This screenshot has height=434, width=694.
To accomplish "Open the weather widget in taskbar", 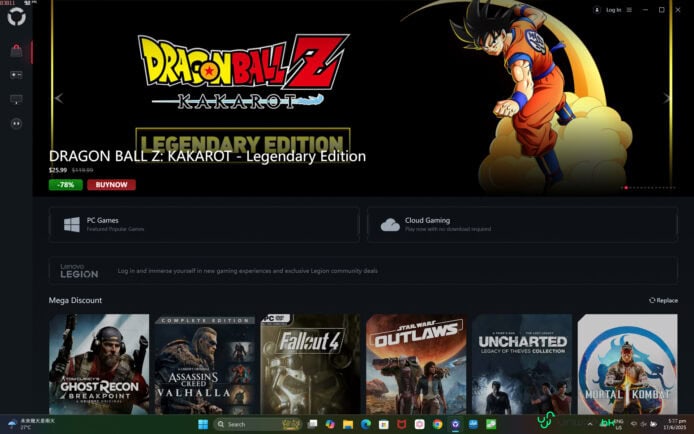I will click(32, 424).
